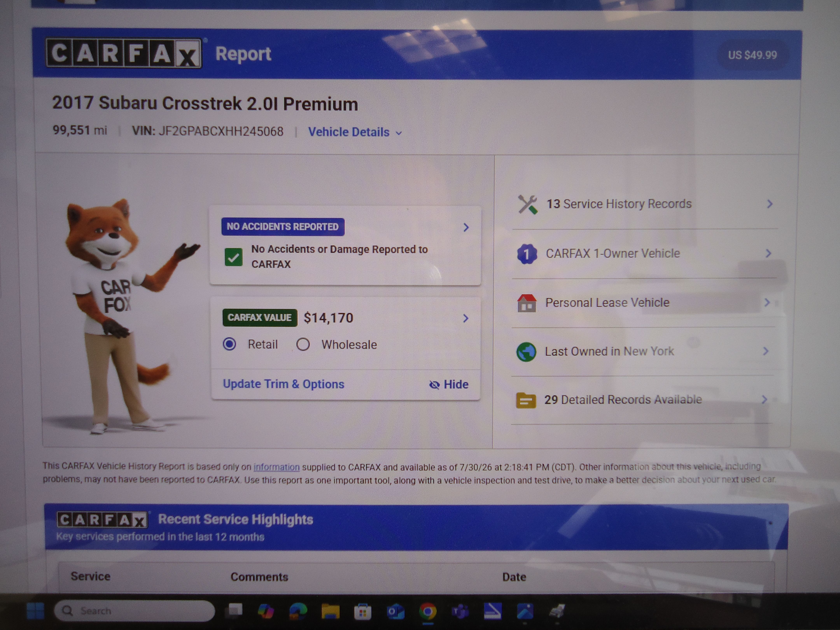Click the 'Service' column header

(90, 576)
